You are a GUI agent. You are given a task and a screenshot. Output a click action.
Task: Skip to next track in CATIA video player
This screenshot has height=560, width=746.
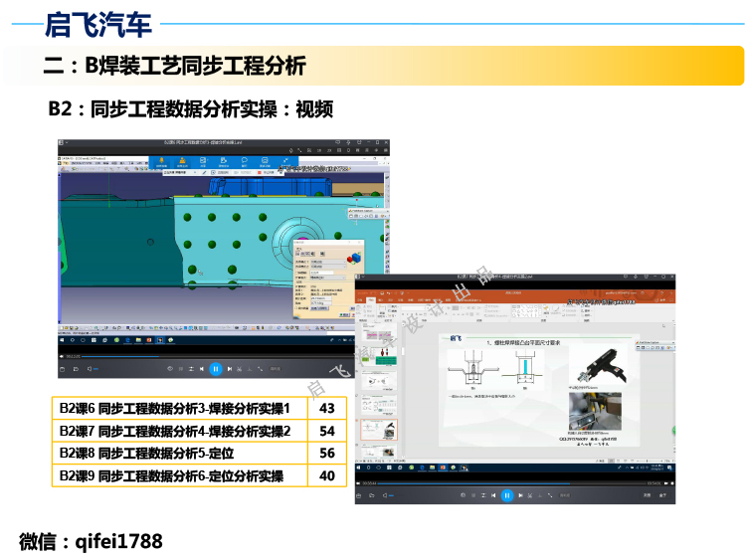tap(230, 369)
